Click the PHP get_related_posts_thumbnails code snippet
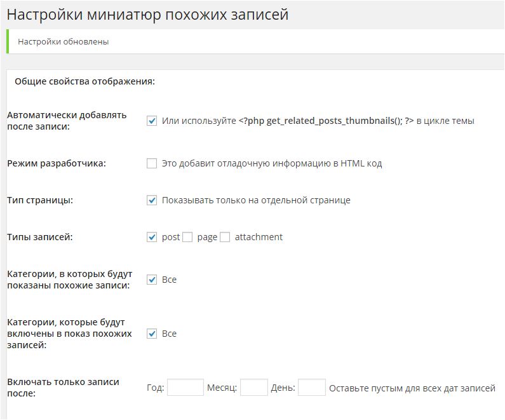The height and width of the screenshot is (420, 505). coord(326,121)
